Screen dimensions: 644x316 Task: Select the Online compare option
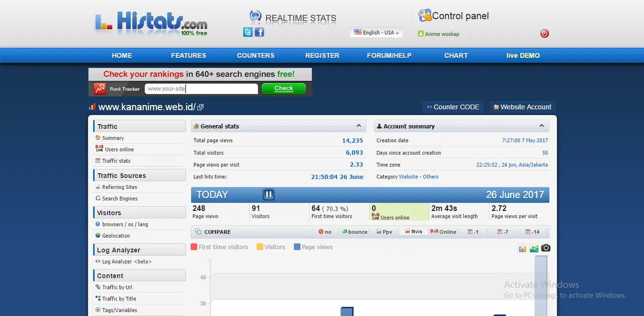pyautogui.click(x=443, y=232)
